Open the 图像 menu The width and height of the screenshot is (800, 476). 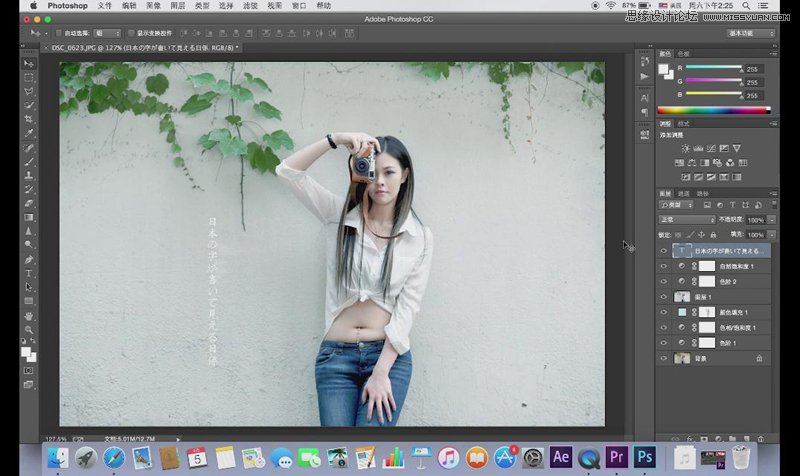[154, 6]
